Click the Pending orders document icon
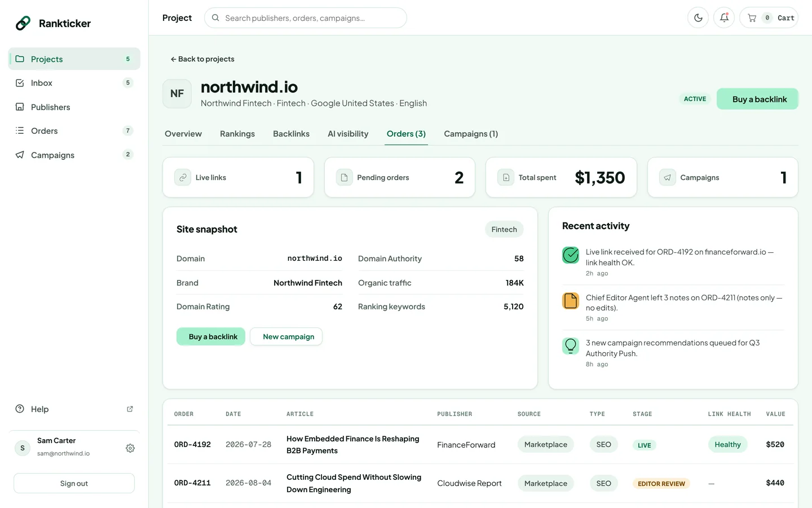The width and height of the screenshot is (812, 508). [x=344, y=177]
